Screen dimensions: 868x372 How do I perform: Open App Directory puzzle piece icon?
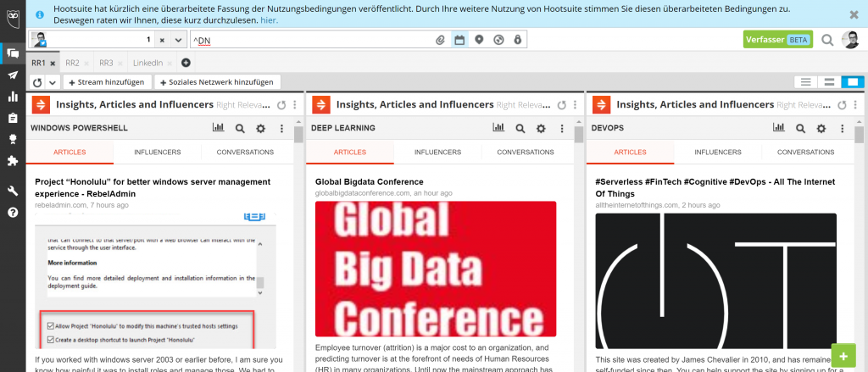tap(13, 160)
